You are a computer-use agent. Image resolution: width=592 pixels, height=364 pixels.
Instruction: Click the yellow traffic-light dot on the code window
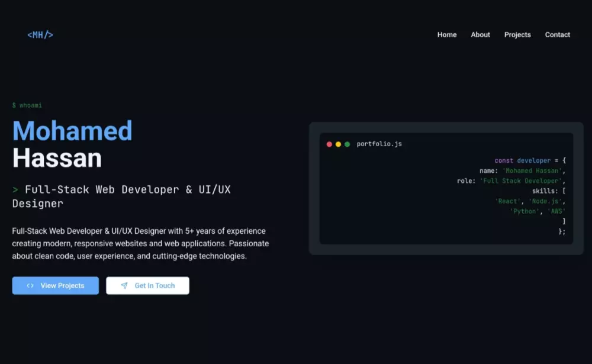point(337,143)
